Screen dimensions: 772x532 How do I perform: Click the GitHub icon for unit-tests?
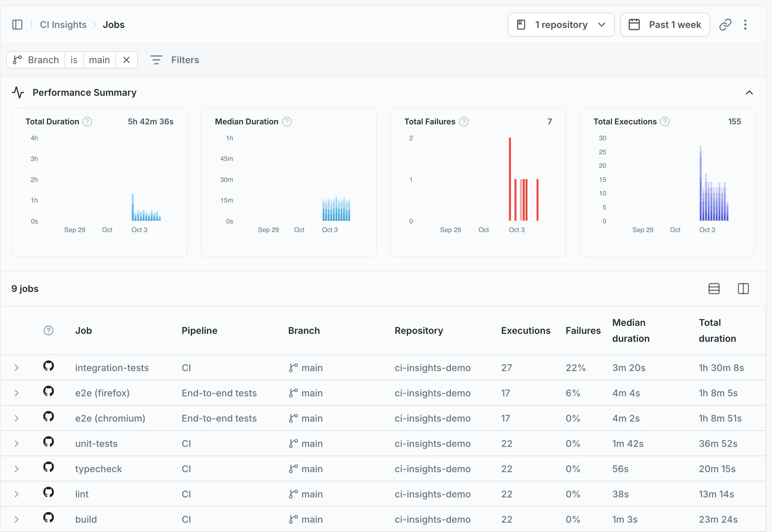49,442
